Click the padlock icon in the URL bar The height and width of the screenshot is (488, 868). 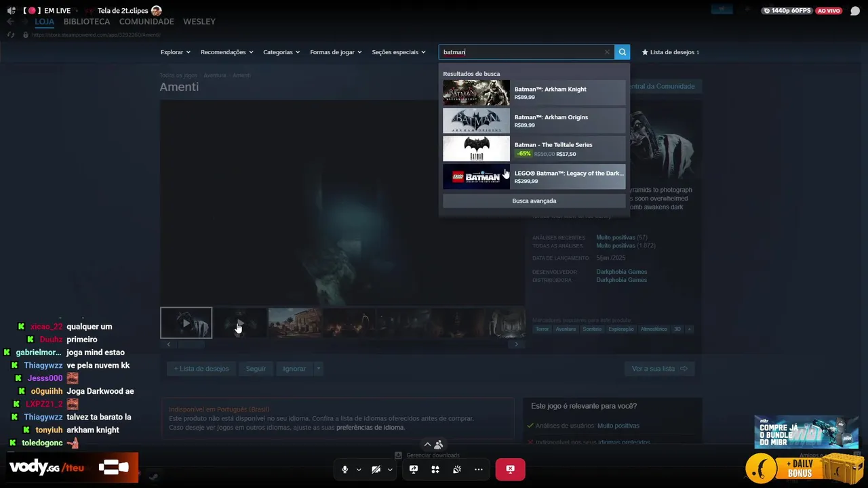coord(26,35)
